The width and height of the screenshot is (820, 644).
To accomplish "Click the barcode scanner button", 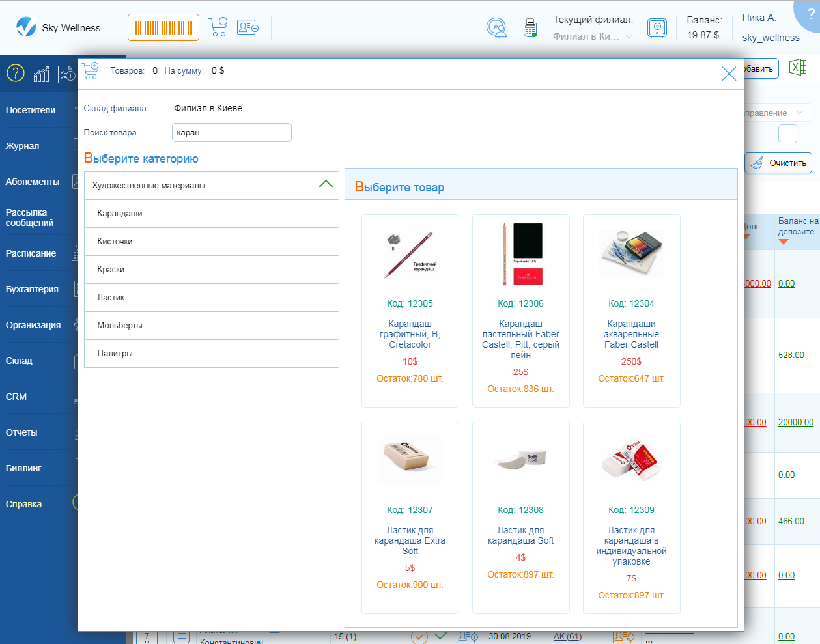I will (163, 27).
